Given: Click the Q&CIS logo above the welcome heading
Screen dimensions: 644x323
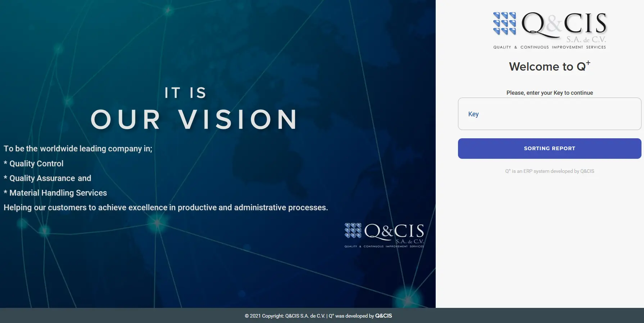Looking at the screenshot, I should click(x=549, y=30).
